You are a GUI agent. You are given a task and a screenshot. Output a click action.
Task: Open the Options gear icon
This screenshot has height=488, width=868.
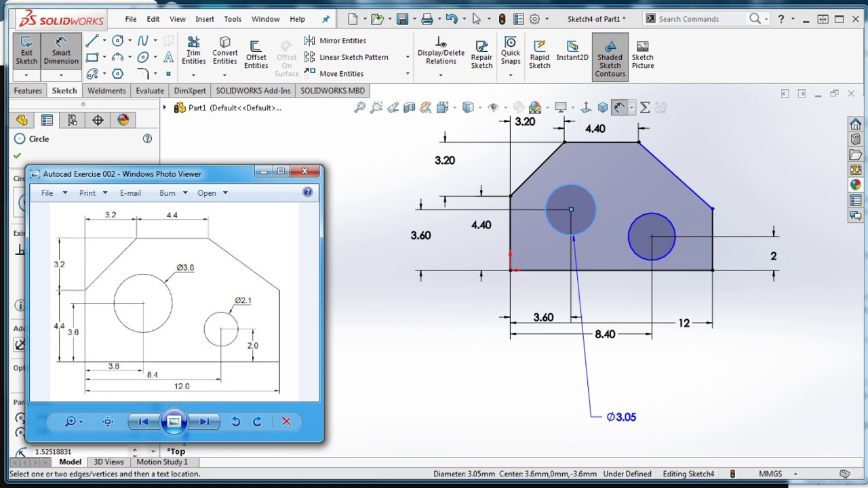(x=534, y=19)
